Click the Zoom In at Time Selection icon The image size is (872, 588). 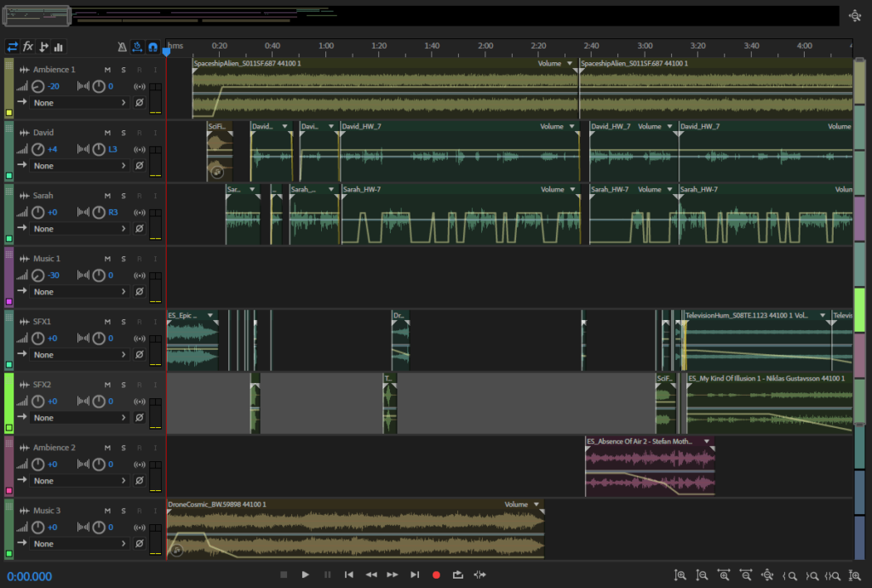pos(835,574)
